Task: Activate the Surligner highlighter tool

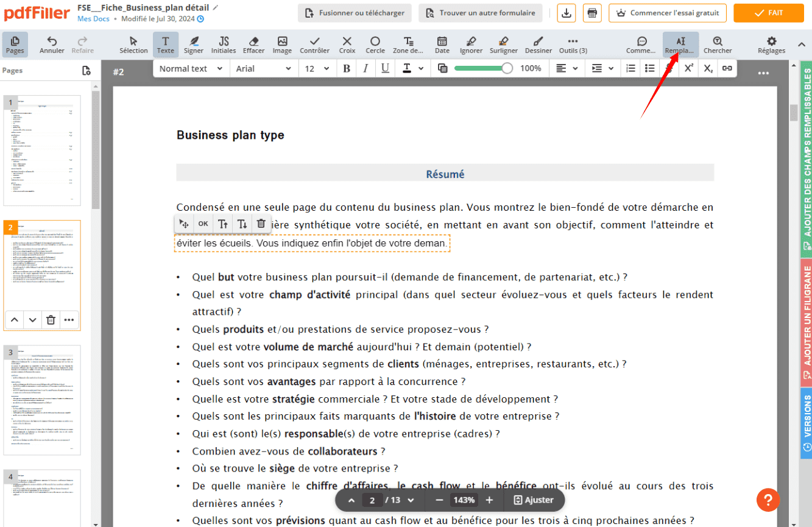Action: 503,44
